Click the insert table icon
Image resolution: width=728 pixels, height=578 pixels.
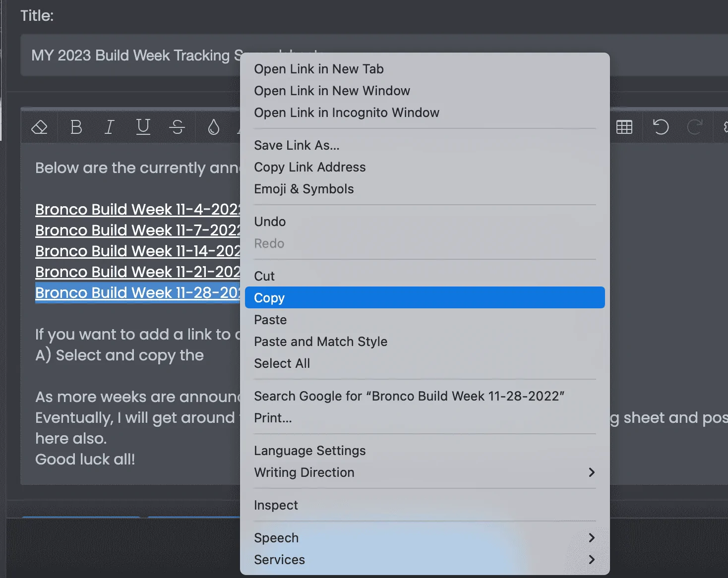624,127
